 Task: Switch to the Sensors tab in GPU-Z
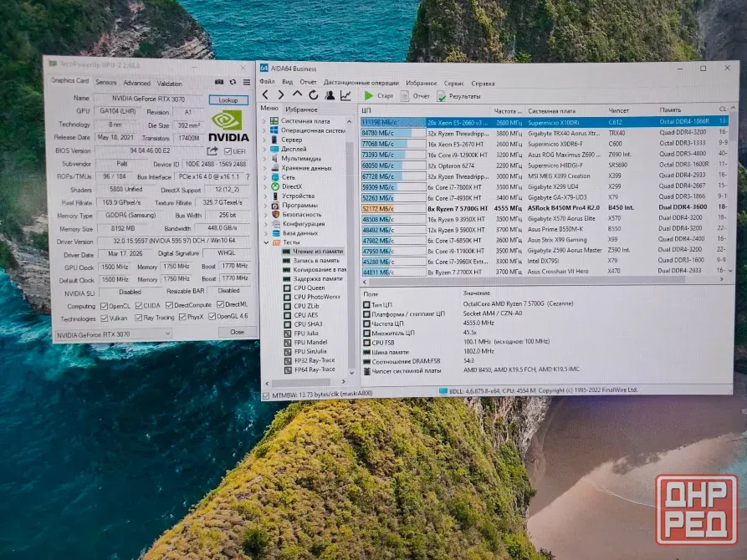(105, 83)
